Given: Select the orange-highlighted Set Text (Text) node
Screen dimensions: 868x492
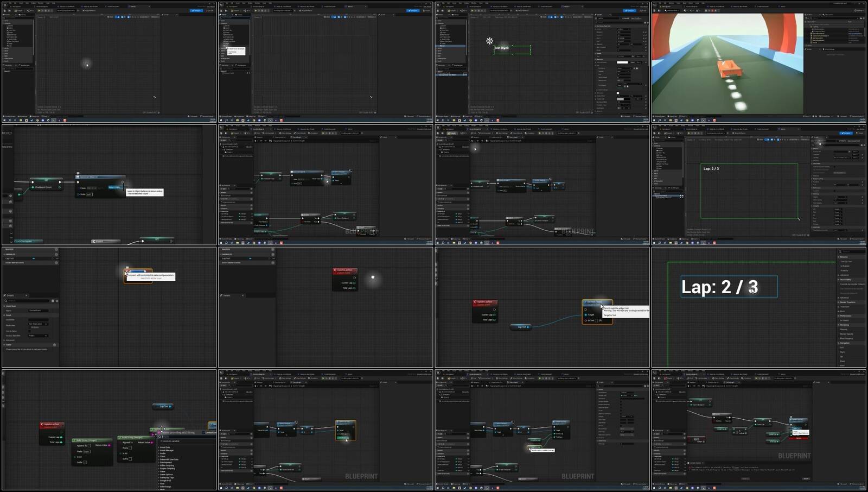Looking at the screenshot, I should click(x=597, y=312).
